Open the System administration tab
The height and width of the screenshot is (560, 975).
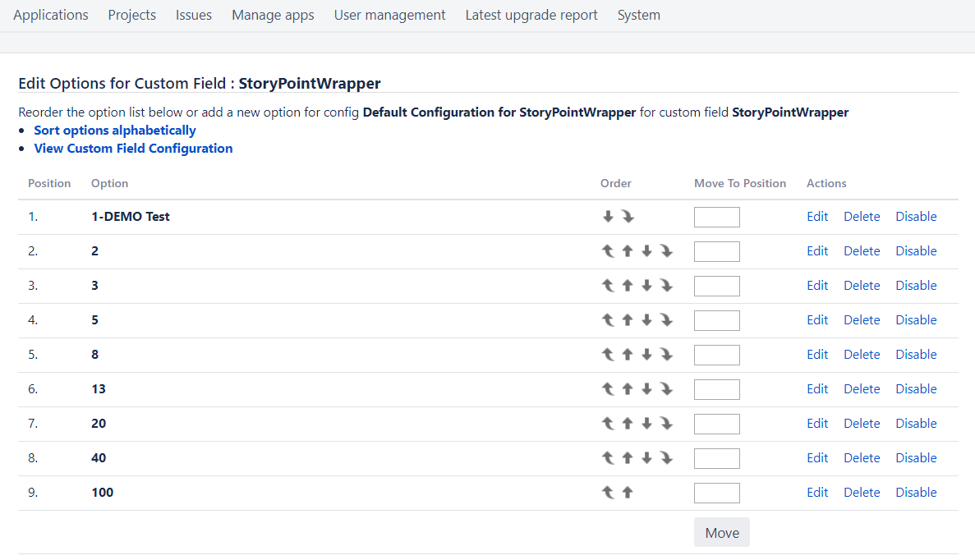point(638,15)
